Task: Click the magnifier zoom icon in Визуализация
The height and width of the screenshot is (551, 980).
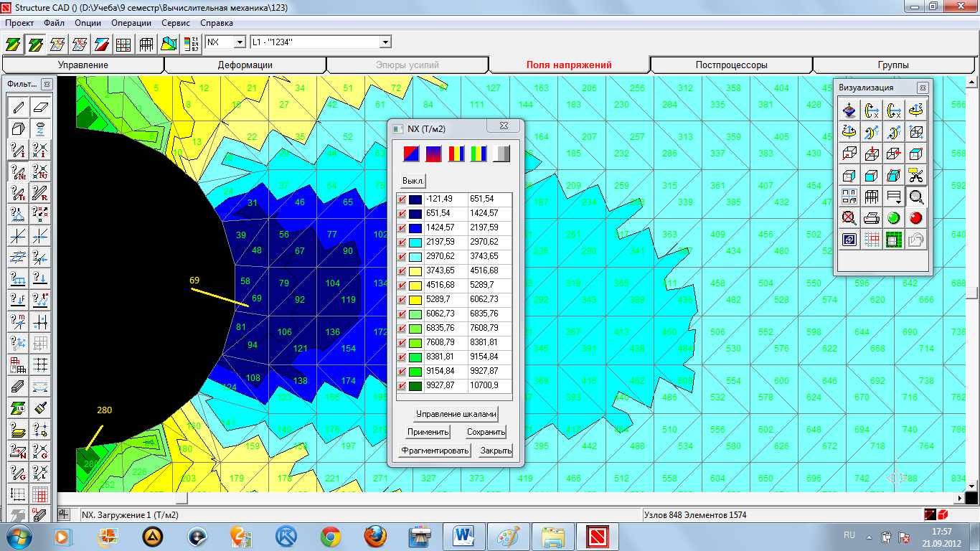Action: point(915,196)
